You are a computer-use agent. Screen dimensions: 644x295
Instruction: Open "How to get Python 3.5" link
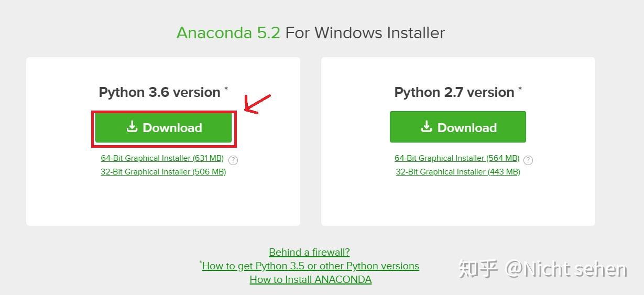(311, 266)
